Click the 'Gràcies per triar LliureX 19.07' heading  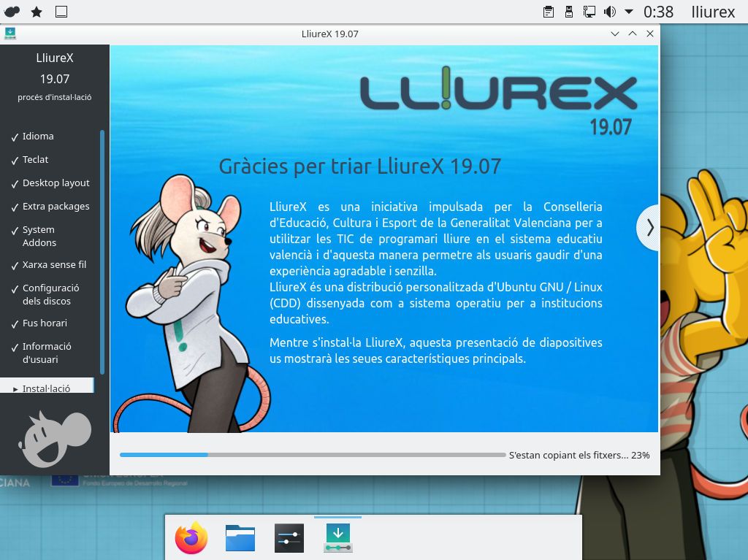click(359, 166)
